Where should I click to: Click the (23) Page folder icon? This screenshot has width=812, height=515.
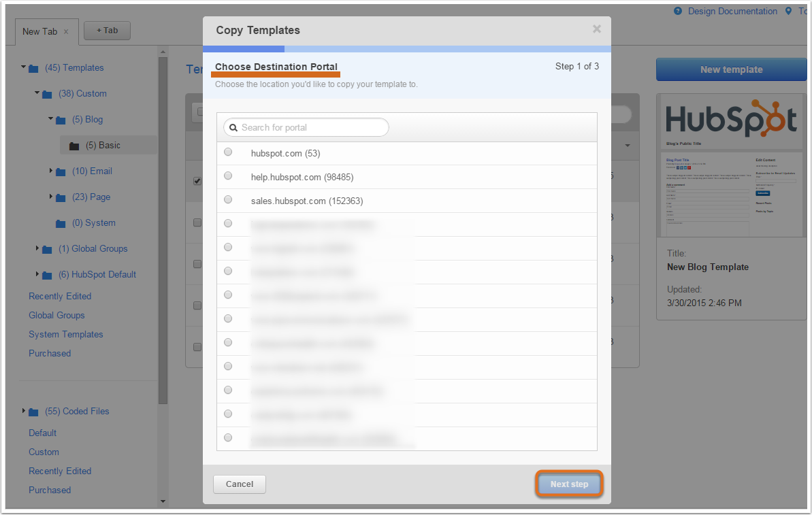point(61,198)
